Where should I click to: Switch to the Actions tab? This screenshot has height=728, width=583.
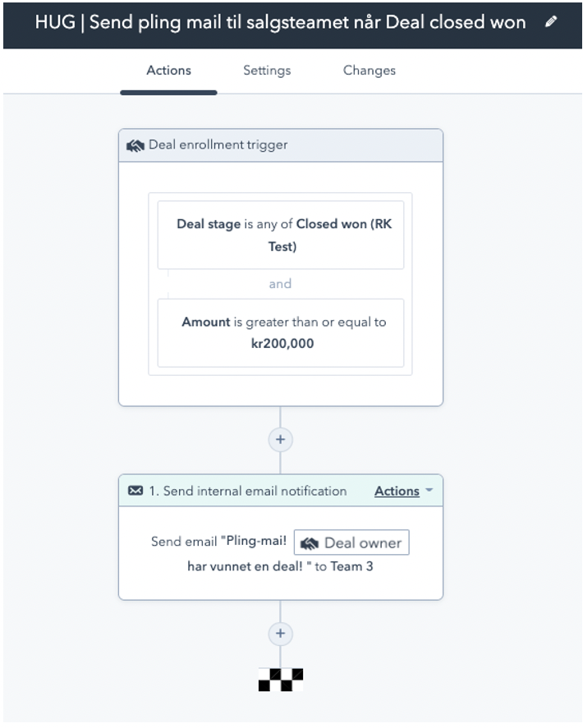pos(168,71)
